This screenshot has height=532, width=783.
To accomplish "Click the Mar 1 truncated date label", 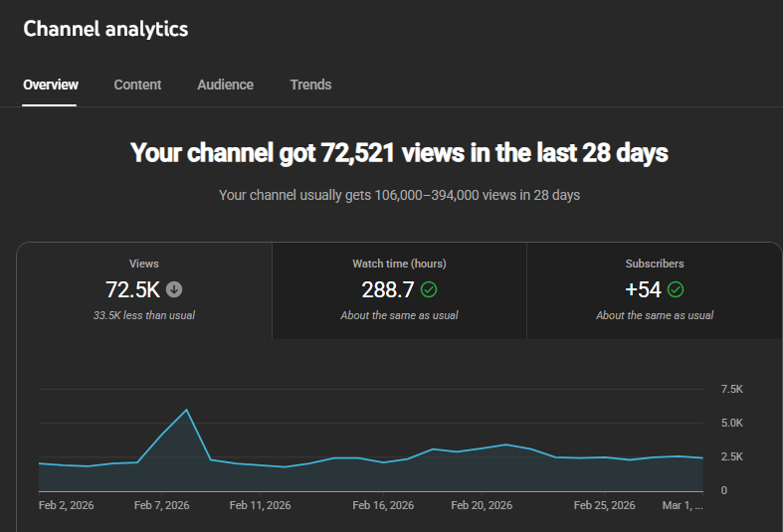I will [683, 505].
